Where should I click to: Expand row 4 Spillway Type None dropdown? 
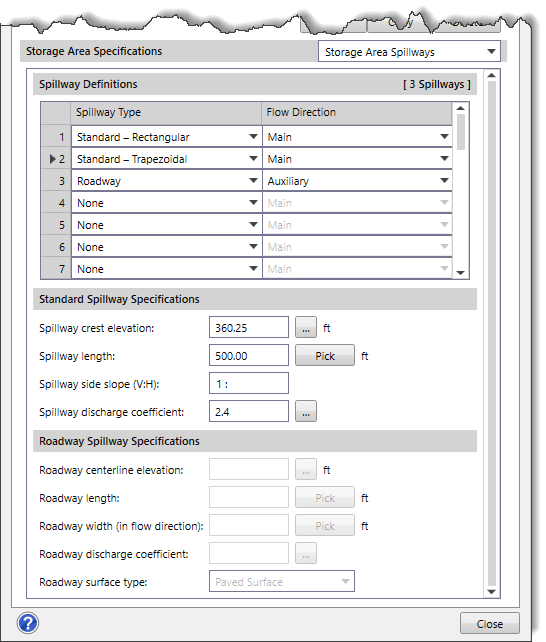point(253,203)
